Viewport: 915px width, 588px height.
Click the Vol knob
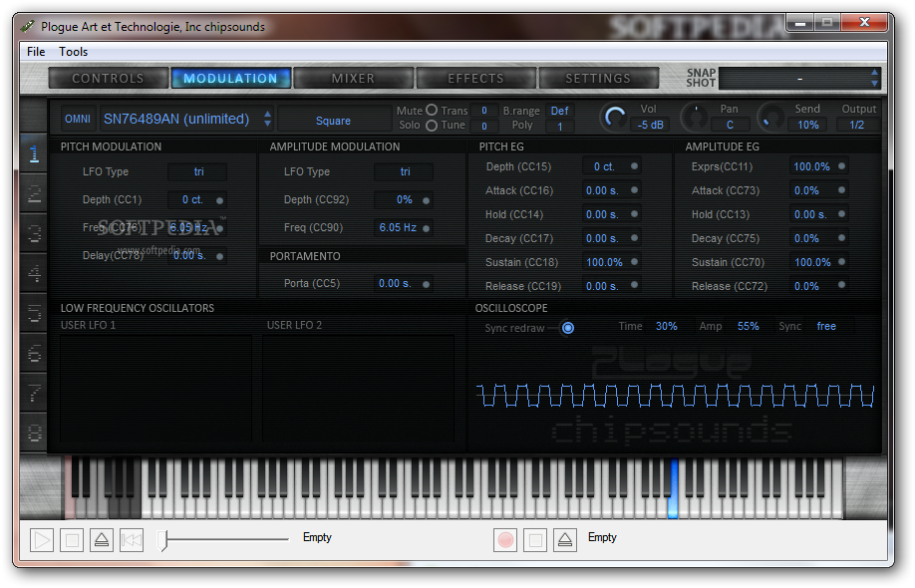pyautogui.click(x=614, y=118)
